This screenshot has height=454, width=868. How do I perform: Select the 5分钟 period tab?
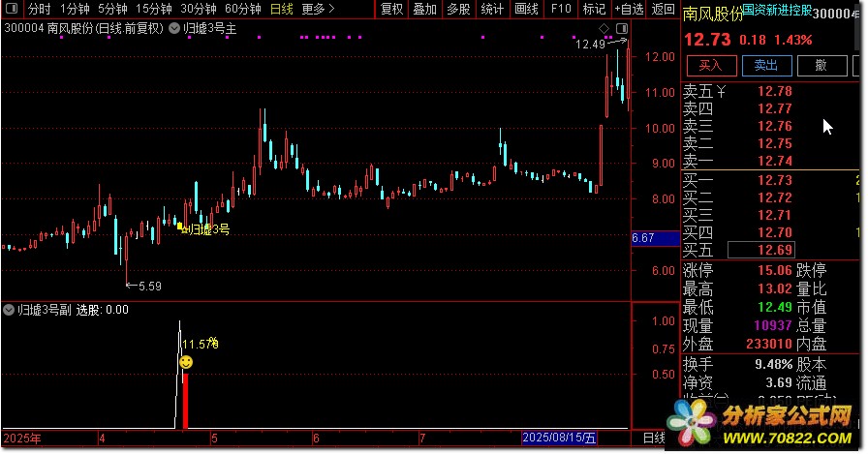point(112,9)
